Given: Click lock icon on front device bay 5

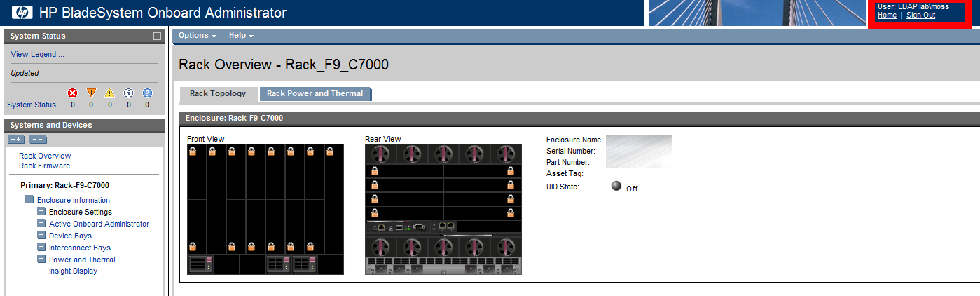Looking at the screenshot, I should point(271,152).
